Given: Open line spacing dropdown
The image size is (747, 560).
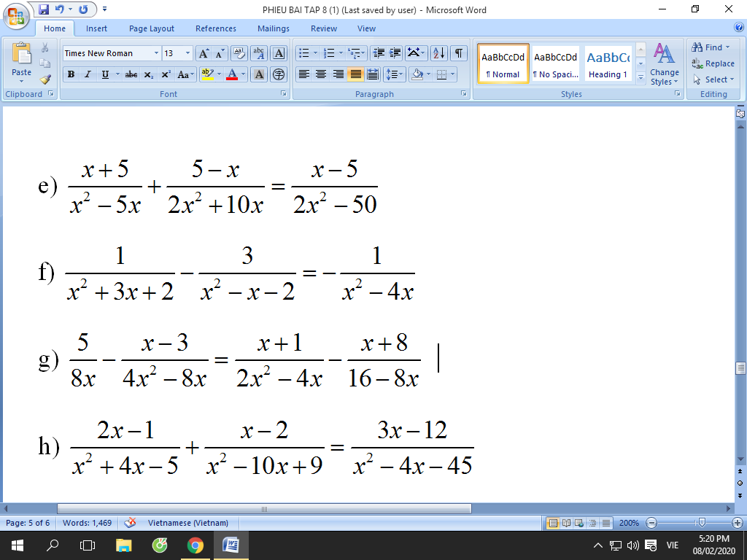Looking at the screenshot, I should pyautogui.click(x=394, y=74).
